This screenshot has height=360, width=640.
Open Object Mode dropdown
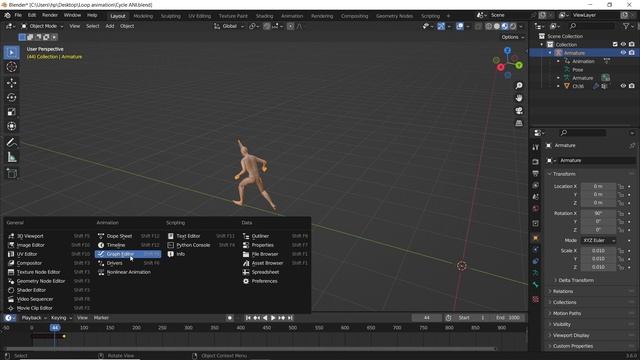click(x=42, y=26)
